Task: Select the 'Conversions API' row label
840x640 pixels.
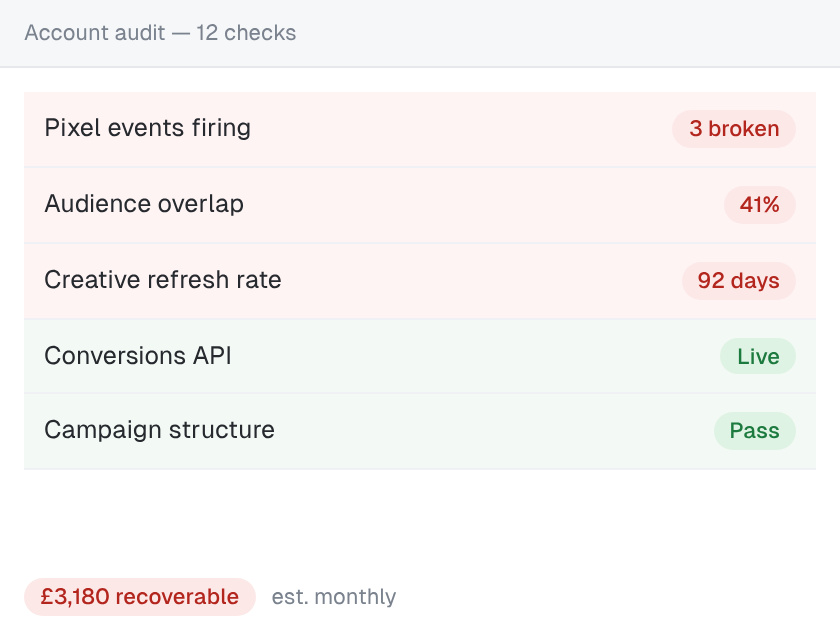Action: [x=138, y=356]
